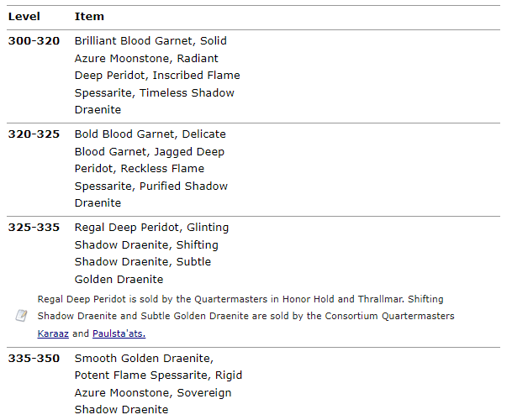Select the 335-350 level range cell
512x420 pixels.
34,358
